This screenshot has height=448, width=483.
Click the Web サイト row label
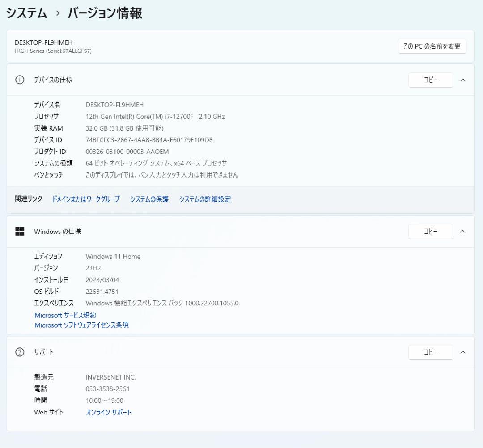point(49,412)
